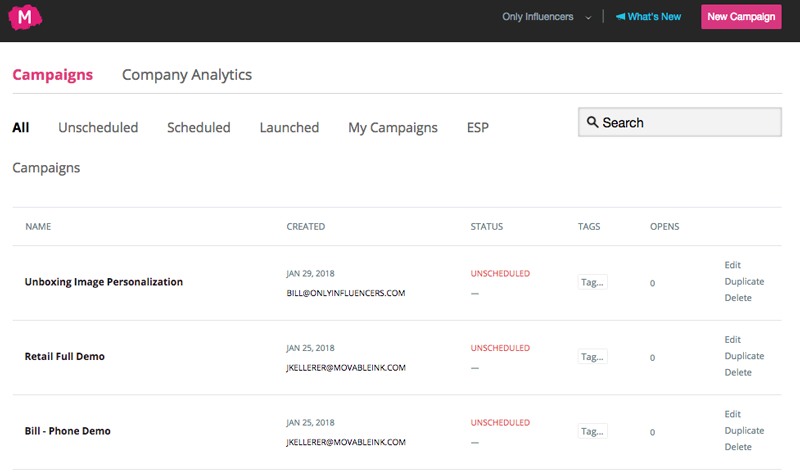Duplicate Bill - Phone Demo campaign
The height and width of the screenshot is (471, 800).
tap(744, 430)
